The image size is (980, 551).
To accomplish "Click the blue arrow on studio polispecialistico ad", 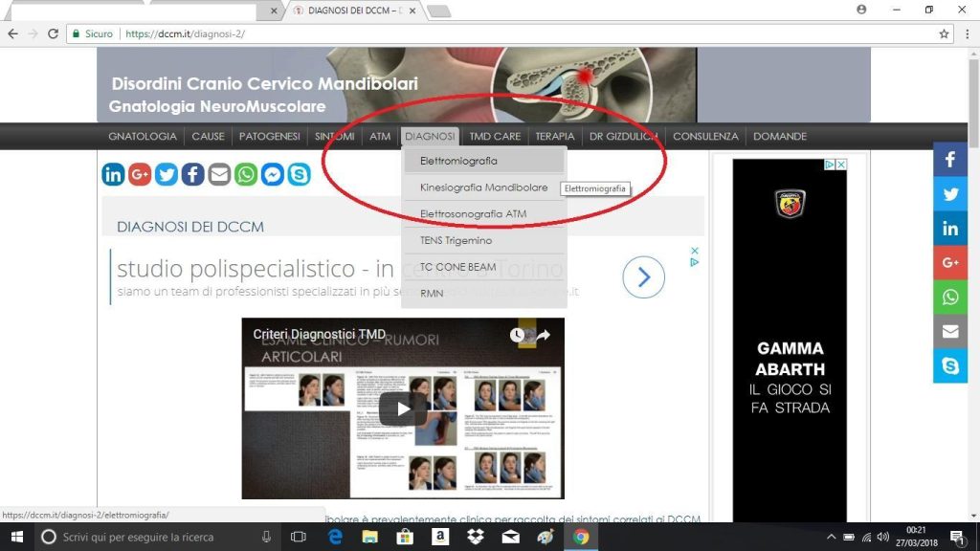I will point(643,277).
